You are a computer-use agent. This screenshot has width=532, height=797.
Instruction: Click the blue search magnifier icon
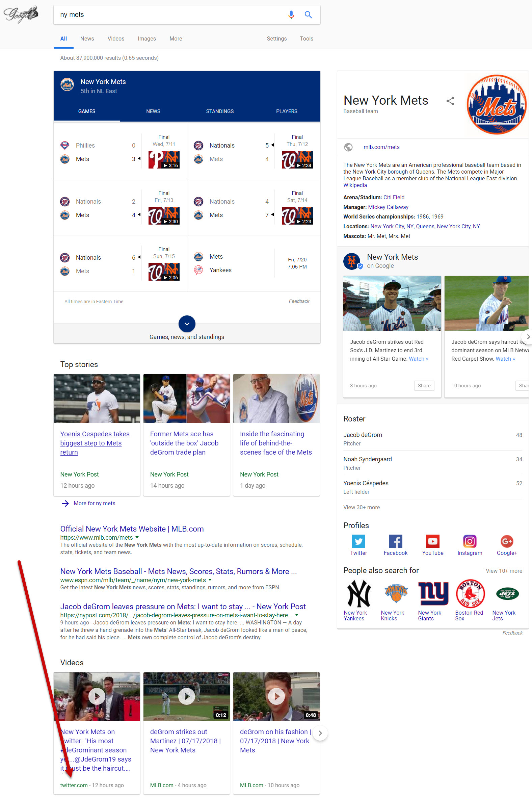[x=308, y=15]
